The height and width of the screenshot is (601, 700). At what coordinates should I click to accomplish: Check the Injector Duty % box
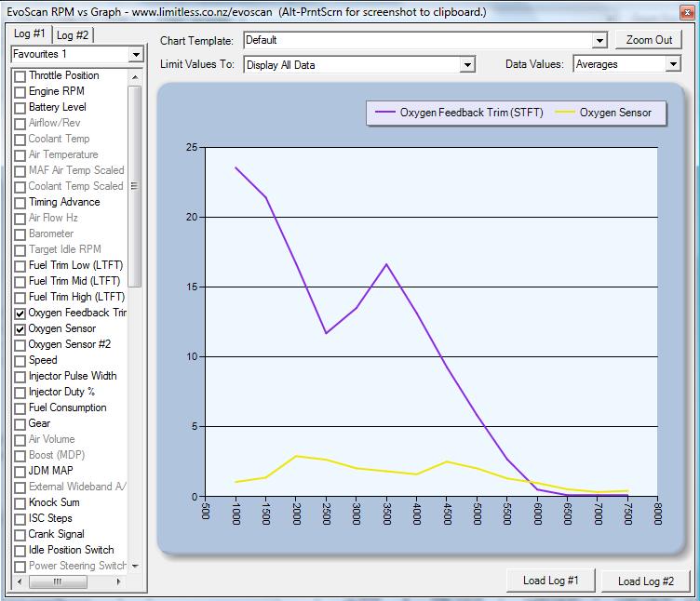(x=20, y=393)
